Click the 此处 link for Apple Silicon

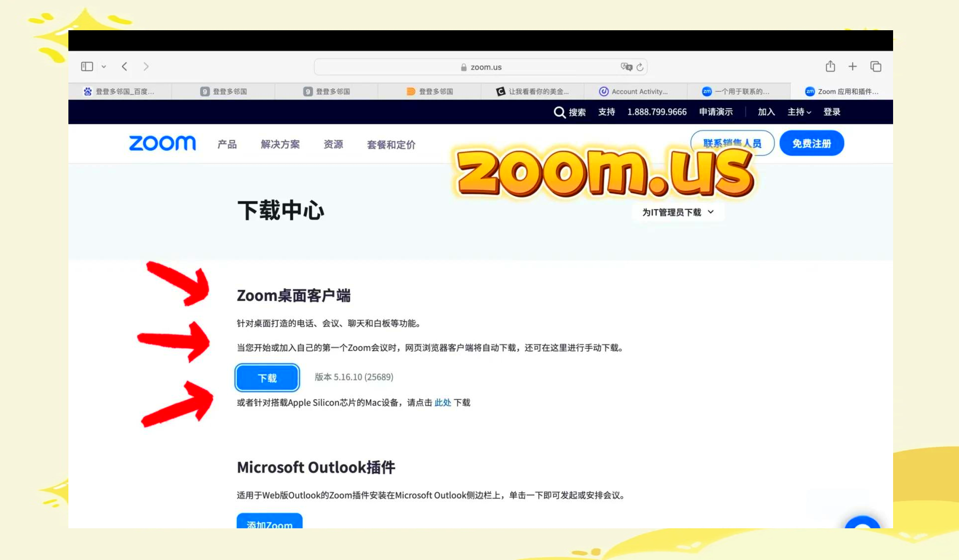pyautogui.click(x=443, y=402)
